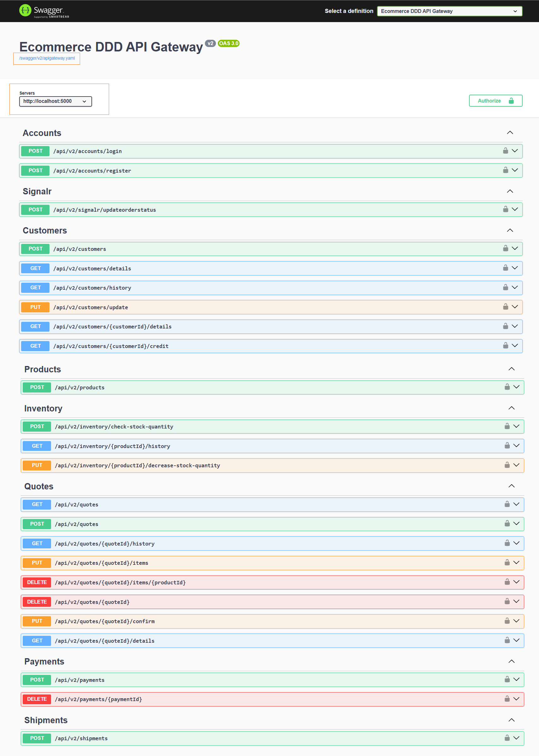The height and width of the screenshot is (756, 539).
Task: Open the Select a definition dropdown
Action: click(449, 11)
